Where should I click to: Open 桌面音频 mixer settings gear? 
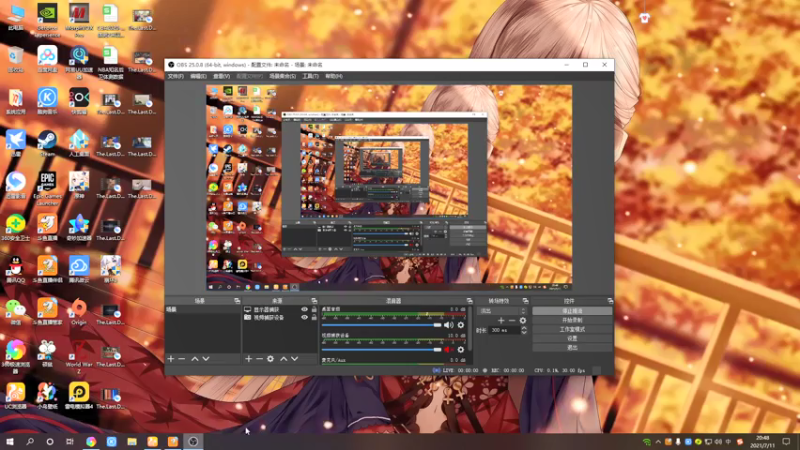(461, 325)
